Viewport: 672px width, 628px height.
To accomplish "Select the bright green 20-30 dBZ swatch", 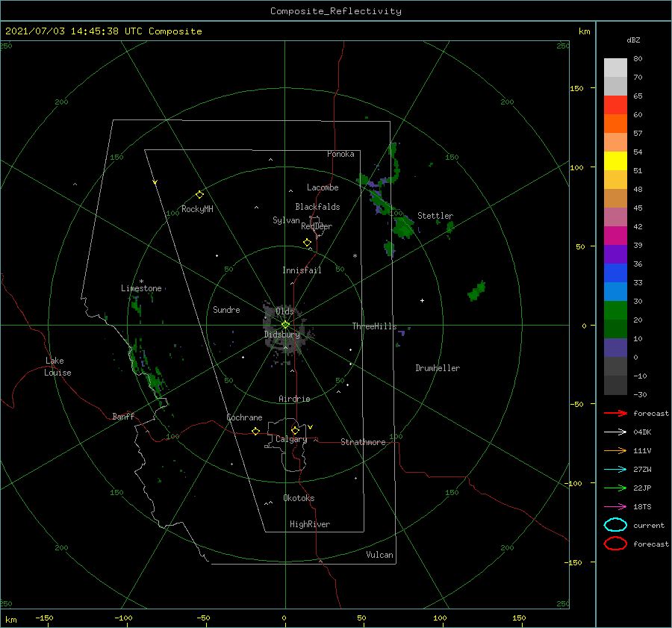I will tap(615, 311).
